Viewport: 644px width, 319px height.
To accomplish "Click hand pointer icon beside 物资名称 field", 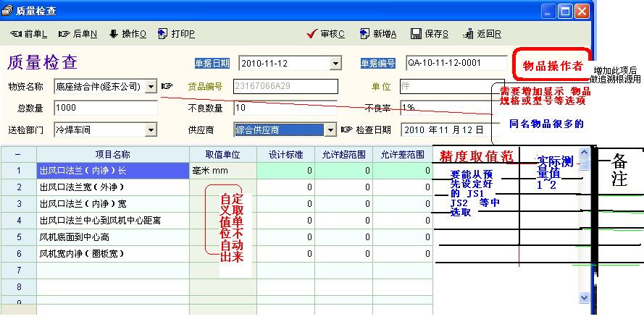I will (x=167, y=87).
